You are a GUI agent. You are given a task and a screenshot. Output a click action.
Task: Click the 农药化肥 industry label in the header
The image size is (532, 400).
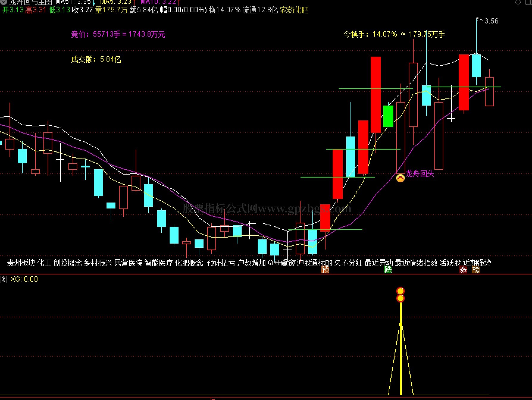[294, 10]
